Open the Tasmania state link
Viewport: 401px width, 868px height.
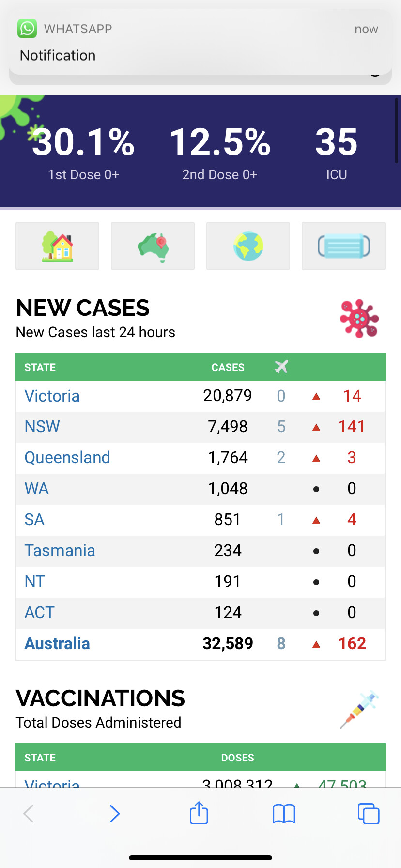[60, 550]
